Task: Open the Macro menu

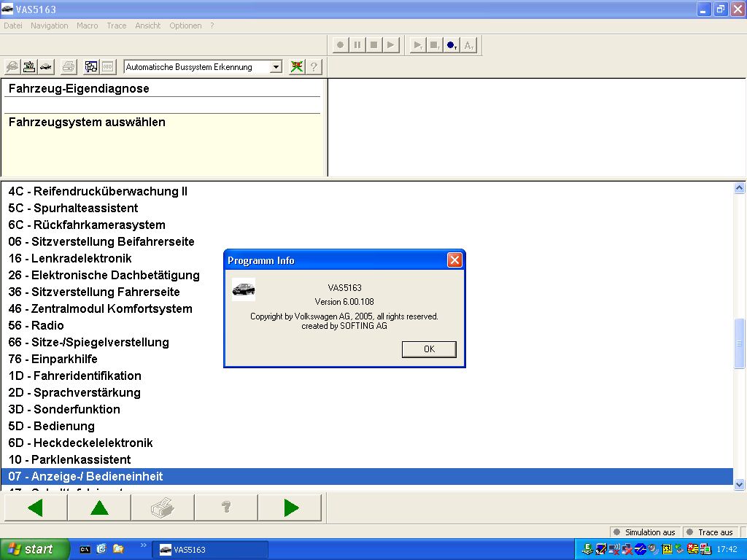Action: click(88, 26)
